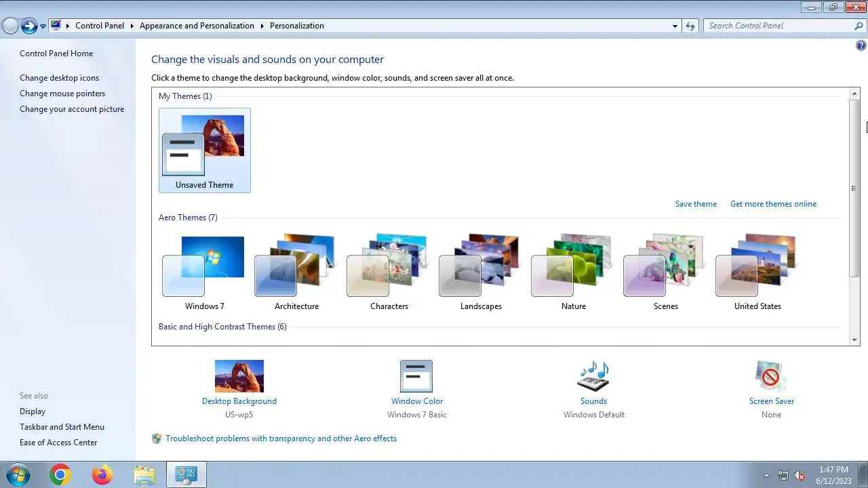Click the refresh button in address bar
The width and height of the screenshot is (868, 488).
690,26
